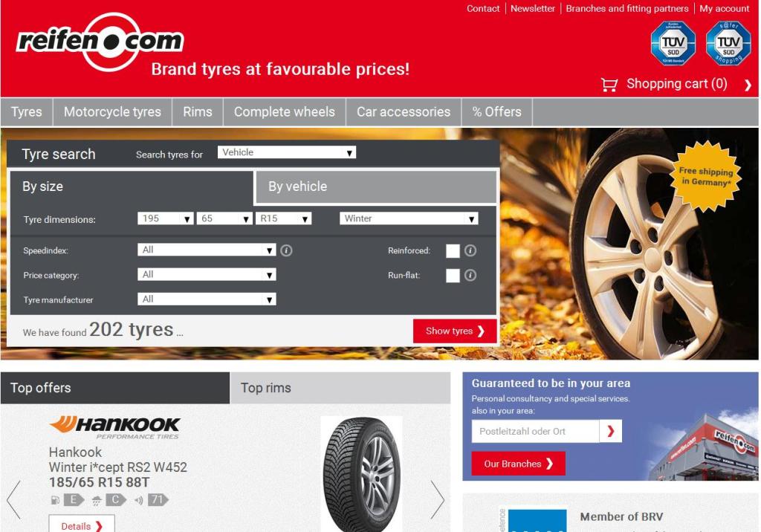
Task: Open Motorcycle tyres menu
Action: point(112,112)
